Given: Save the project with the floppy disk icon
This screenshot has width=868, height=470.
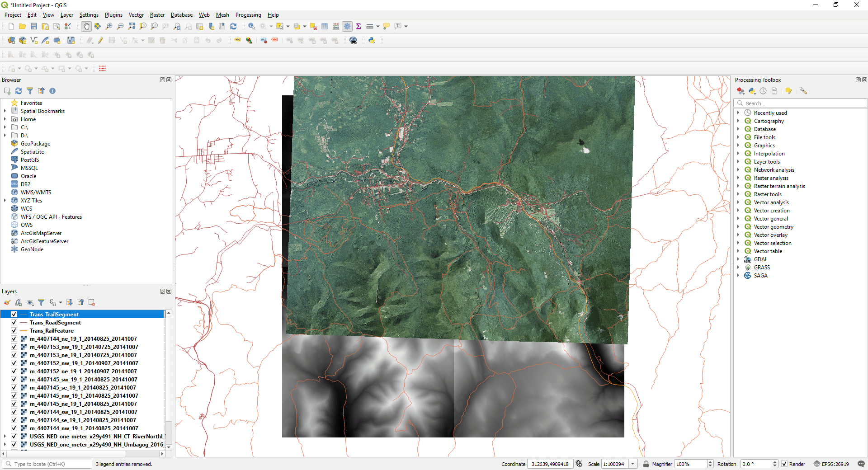Looking at the screenshot, I should tap(34, 26).
